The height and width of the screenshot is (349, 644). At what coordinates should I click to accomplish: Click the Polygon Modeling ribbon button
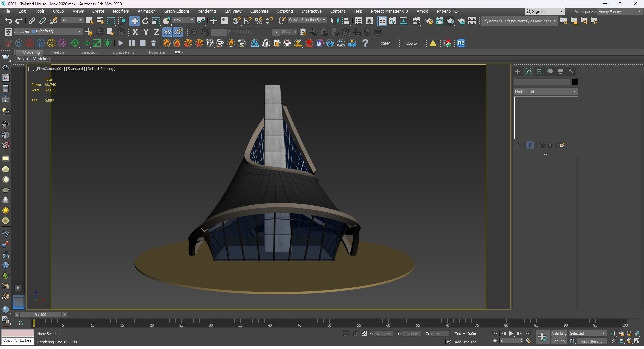33,59
